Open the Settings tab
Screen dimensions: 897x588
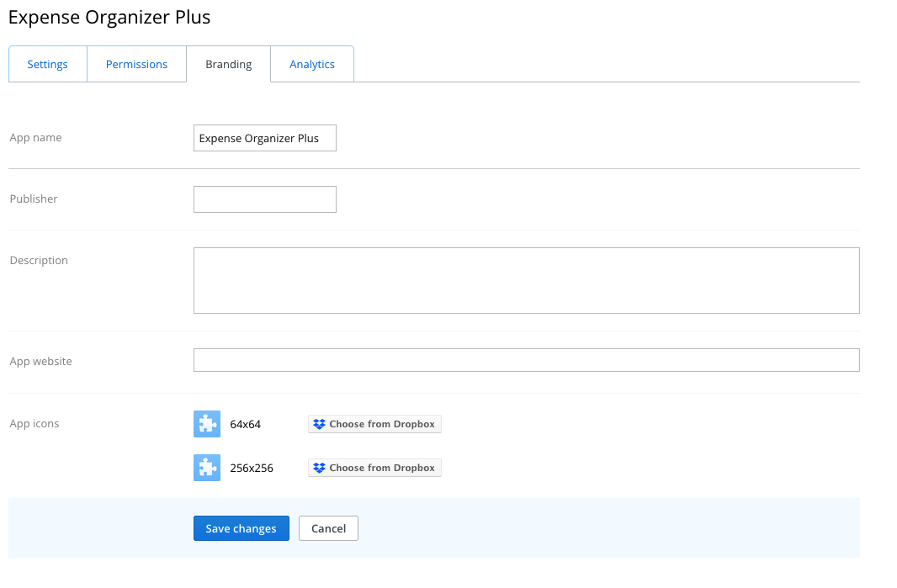pos(48,64)
